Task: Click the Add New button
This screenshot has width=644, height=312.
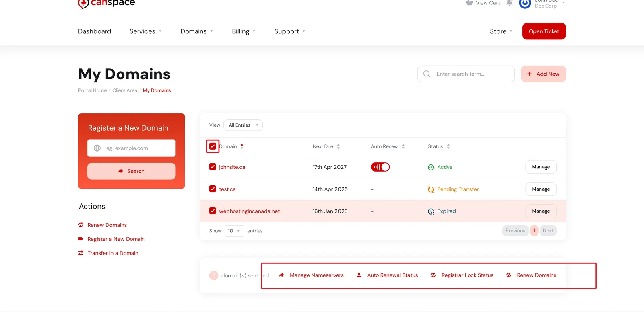Action: pos(543,74)
